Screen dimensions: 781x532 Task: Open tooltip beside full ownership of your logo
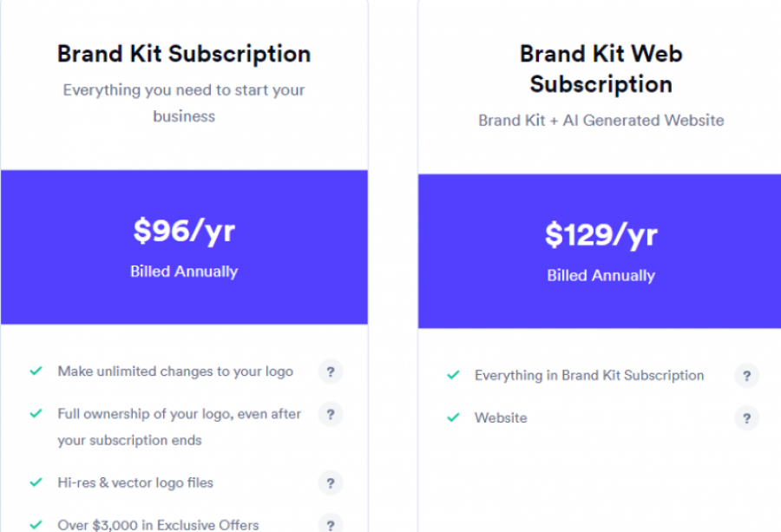331,415
